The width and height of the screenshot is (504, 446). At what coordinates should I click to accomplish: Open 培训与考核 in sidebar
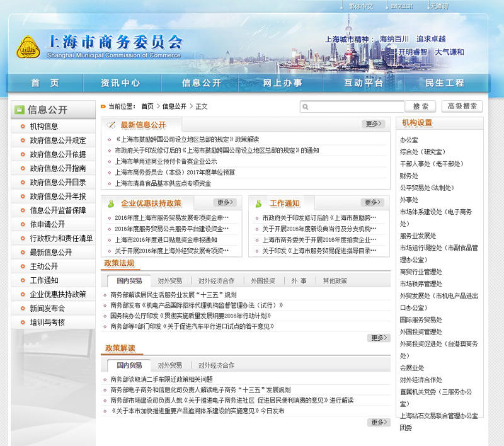pyautogui.click(x=48, y=323)
